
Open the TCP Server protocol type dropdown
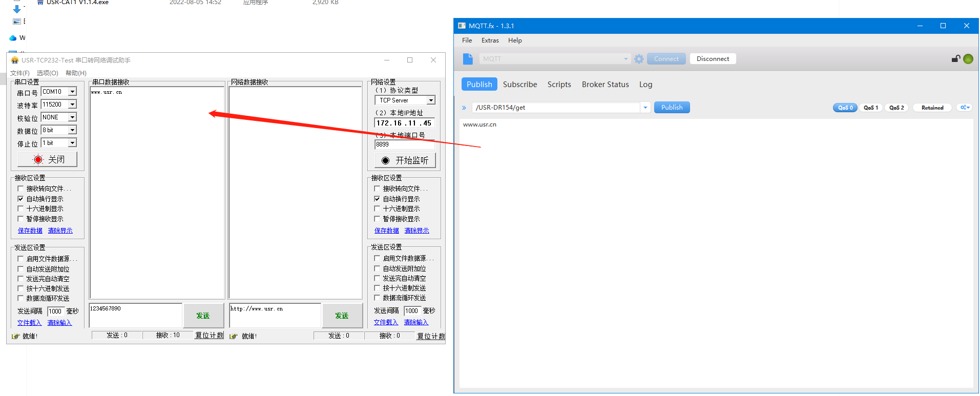coord(431,100)
